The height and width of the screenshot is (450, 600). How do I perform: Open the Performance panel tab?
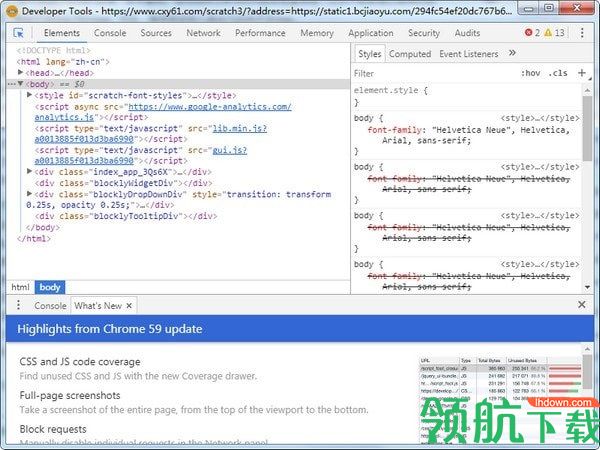[x=260, y=33]
